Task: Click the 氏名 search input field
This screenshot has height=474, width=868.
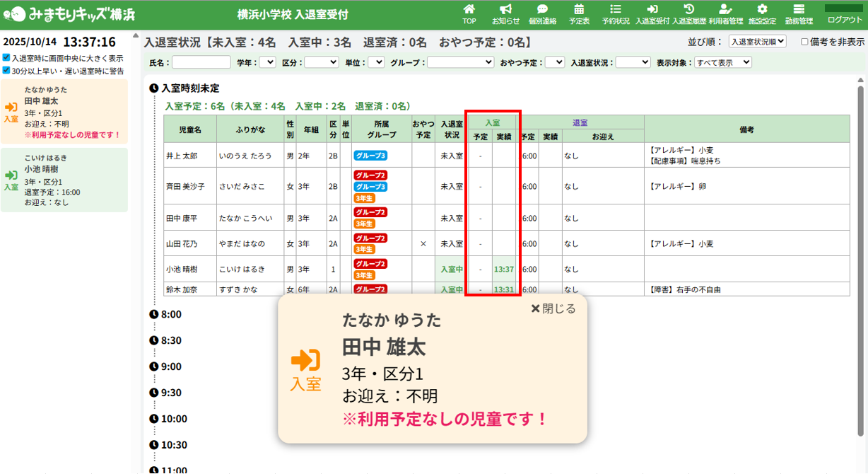Action: click(201, 62)
